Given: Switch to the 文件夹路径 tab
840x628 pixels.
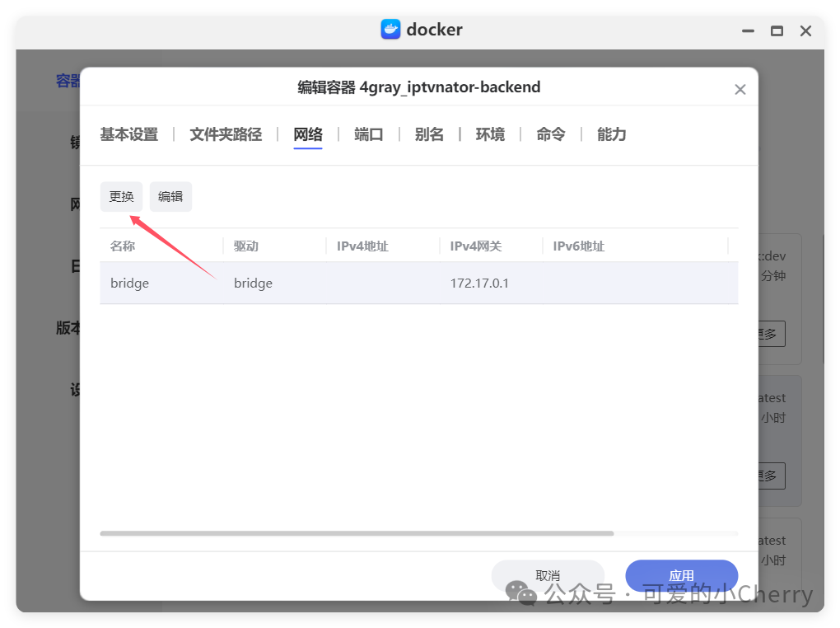Looking at the screenshot, I should click(x=226, y=134).
